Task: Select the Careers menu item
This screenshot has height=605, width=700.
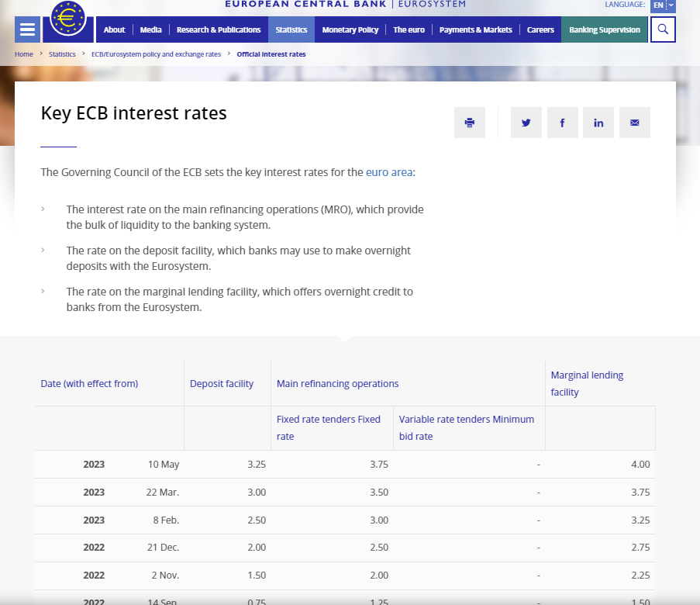Action: 540,29
